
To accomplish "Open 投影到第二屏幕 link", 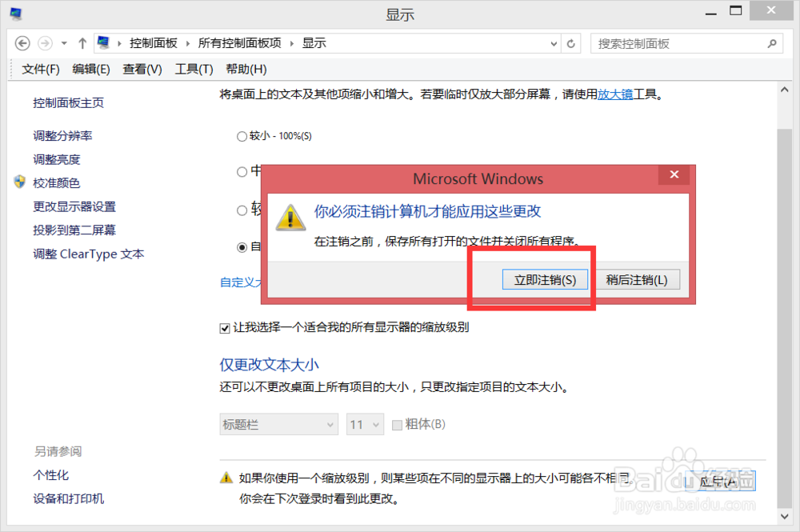I will click(74, 230).
